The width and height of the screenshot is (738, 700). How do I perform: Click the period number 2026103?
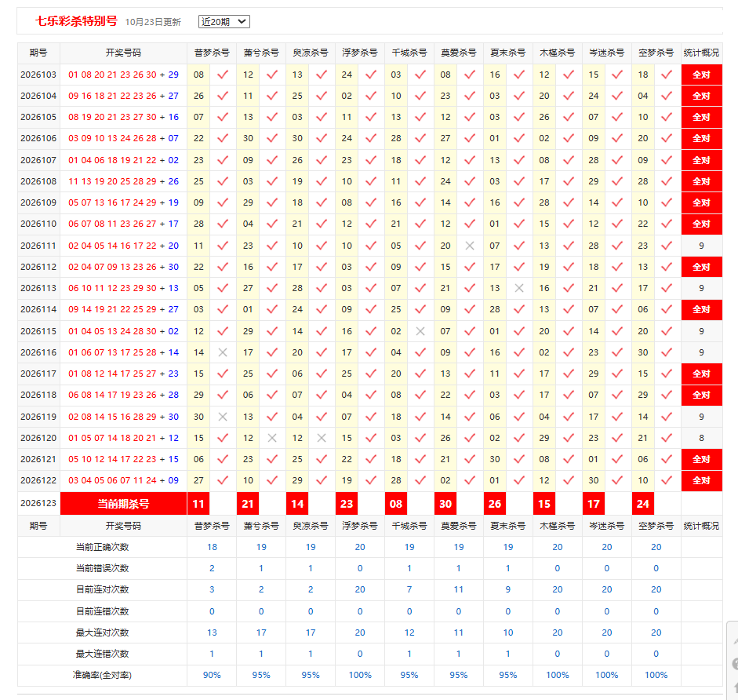click(38, 75)
